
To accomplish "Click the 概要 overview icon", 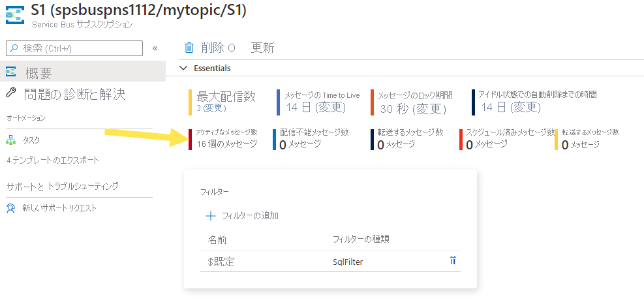I will pos(10,72).
